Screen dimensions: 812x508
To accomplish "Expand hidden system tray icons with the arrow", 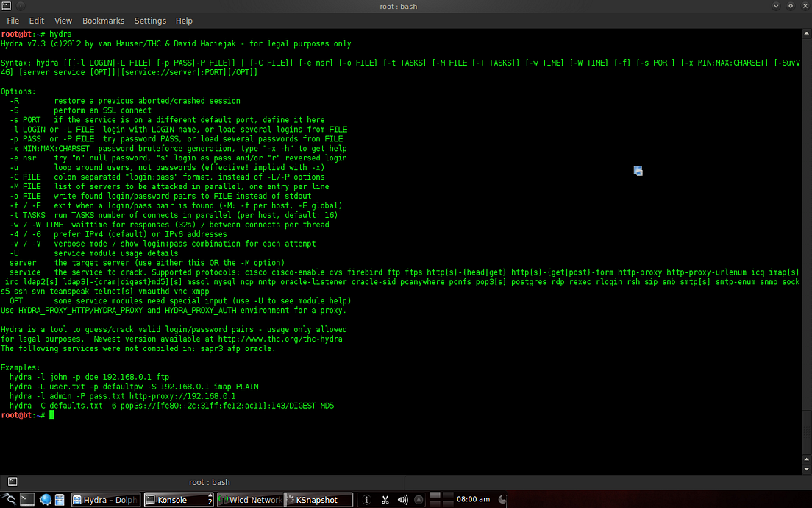I will (418, 499).
